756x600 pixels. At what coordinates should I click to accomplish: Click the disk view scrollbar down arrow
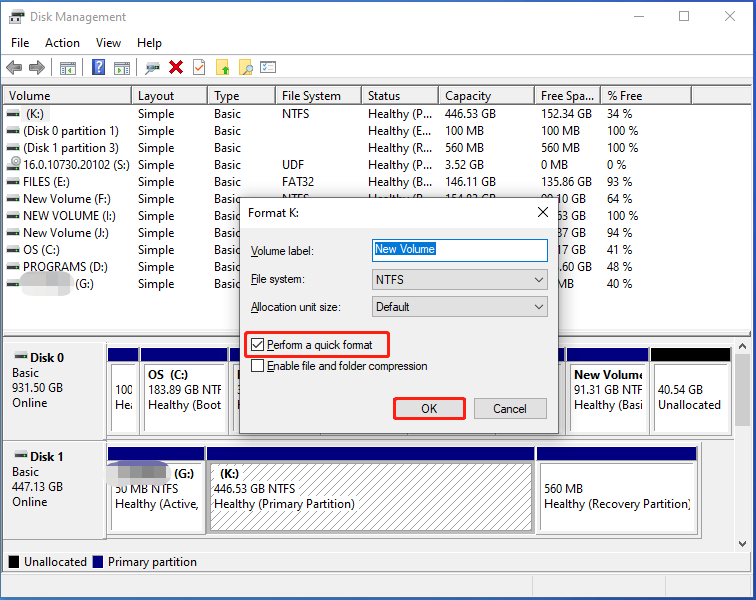point(742,544)
